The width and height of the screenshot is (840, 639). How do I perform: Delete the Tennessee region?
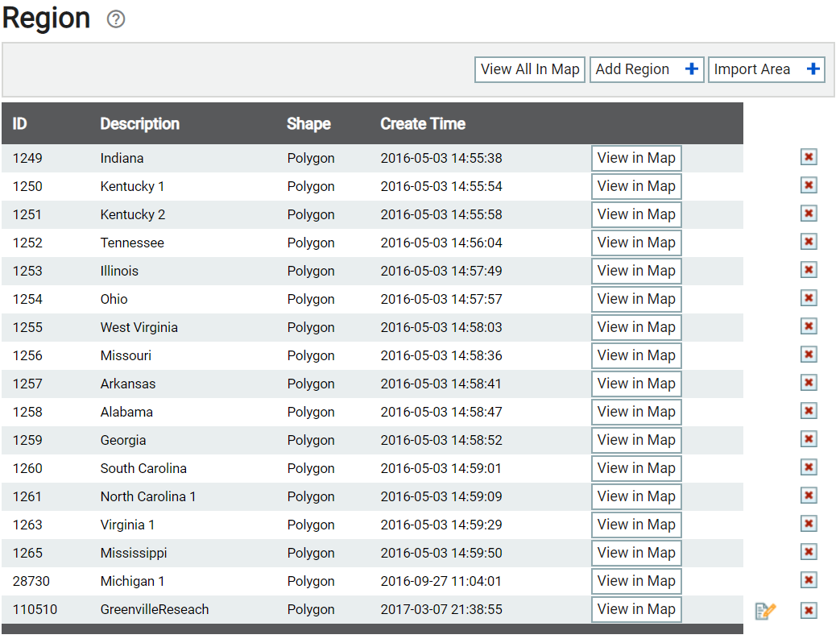click(809, 242)
